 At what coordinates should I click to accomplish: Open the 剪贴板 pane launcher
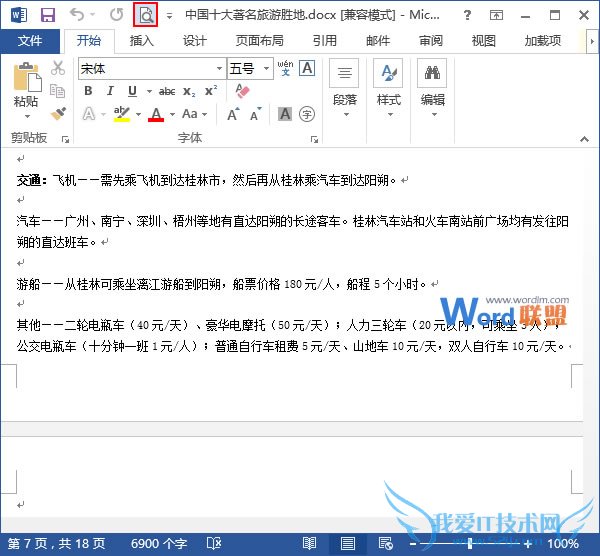click(65, 139)
